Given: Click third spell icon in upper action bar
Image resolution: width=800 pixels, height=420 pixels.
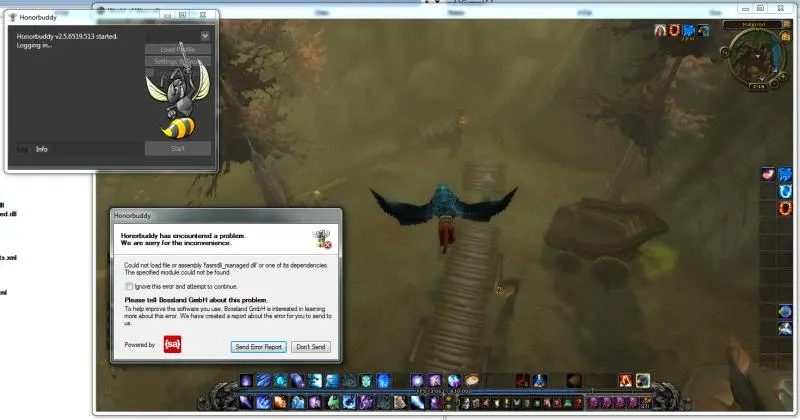Looking at the screenshot, I should pyautogui.click(x=281, y=381).
